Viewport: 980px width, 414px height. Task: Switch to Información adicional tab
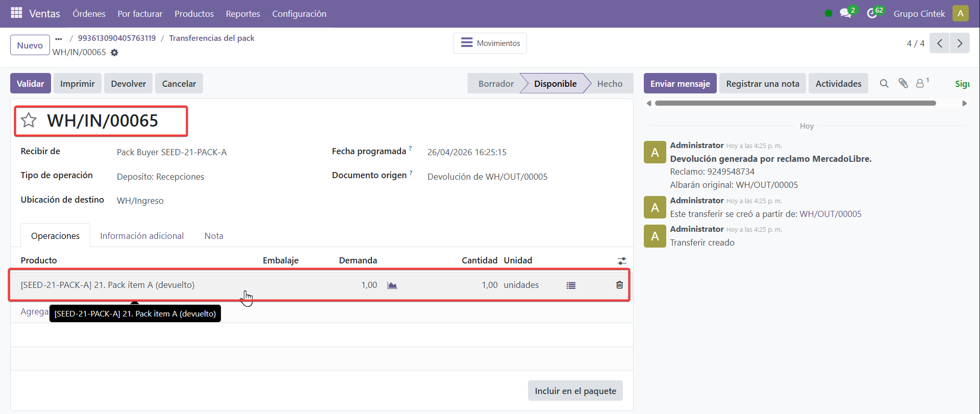(142, 236)
